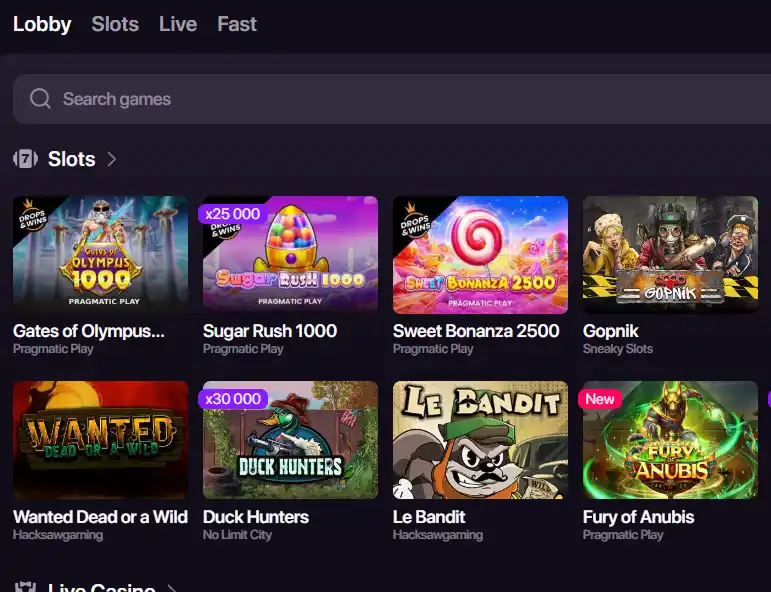Viewport: 771px width, 592px height.
Task: Open Wanted Dead or a Wild thumbnail
Action: 100,440
